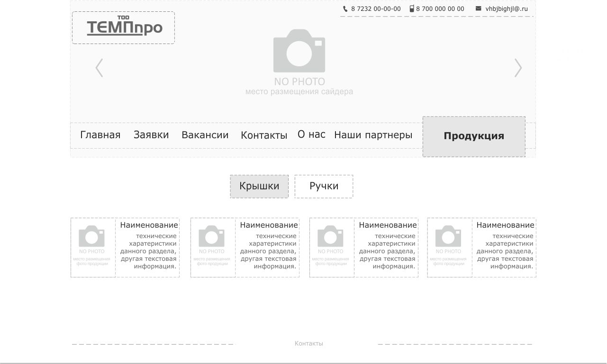
Task: Open the Заявки menu item
Action: click(x=151, y=135)
